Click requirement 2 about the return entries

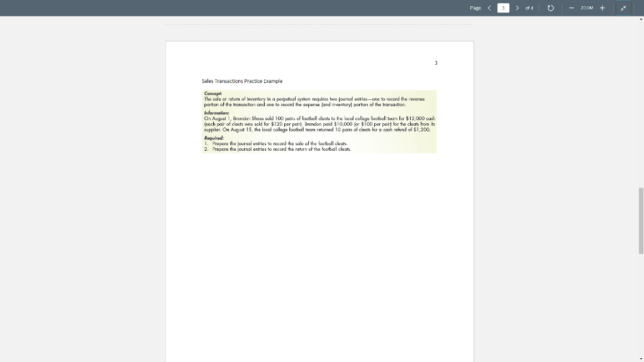point(277,150)
